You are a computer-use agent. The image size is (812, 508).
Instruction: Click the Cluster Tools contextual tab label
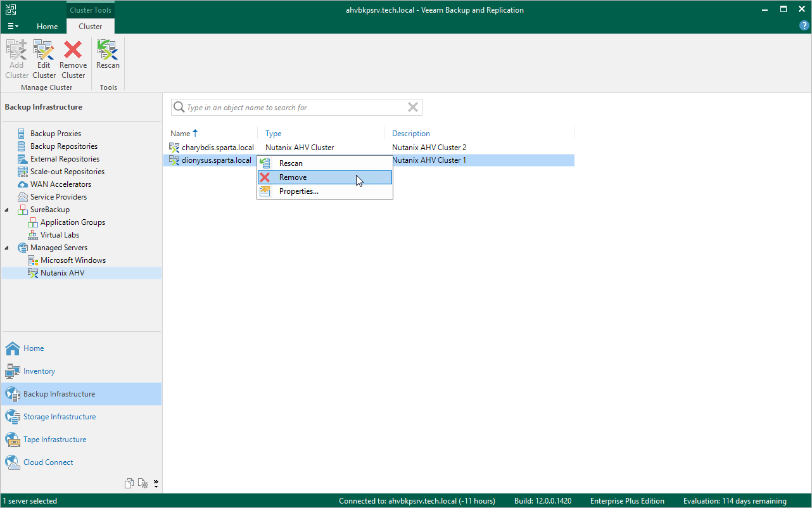click(90, 10)
